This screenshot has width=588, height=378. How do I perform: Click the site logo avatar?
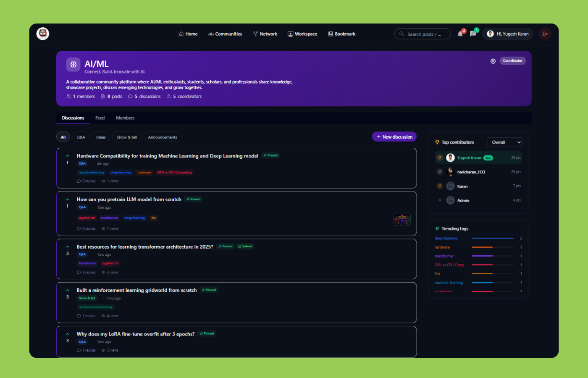43,34
